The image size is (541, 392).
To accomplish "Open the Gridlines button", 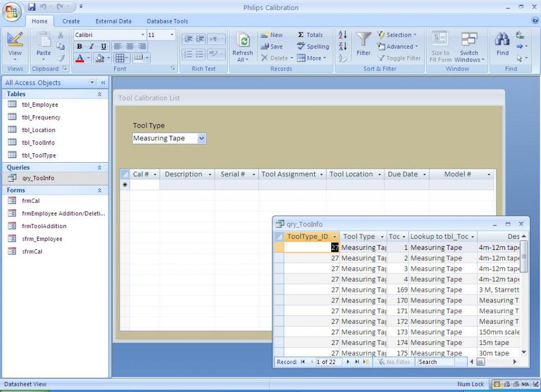I will tap(122, 58).
